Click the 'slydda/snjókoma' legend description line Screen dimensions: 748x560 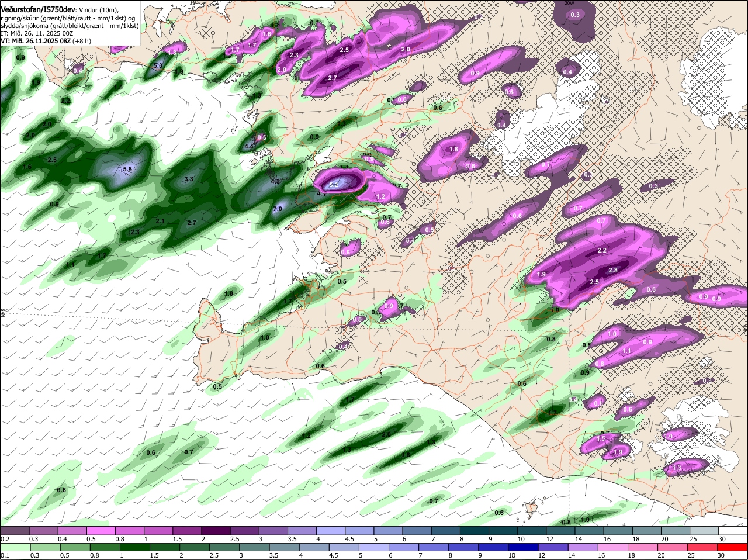coord(70,26)
